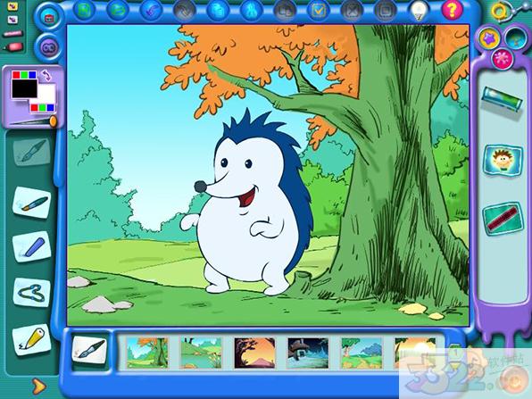The width and height of the screenshot is (532, 399).
Task: Click the pink splat effects button
Action: pyautogui.click(x=502, y=58)
